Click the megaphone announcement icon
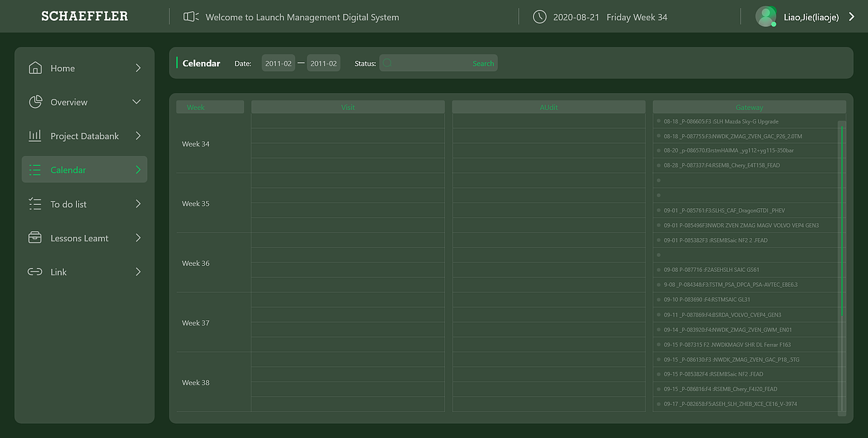The width and height of the screenshot is (868, 438). click(191, 17)
